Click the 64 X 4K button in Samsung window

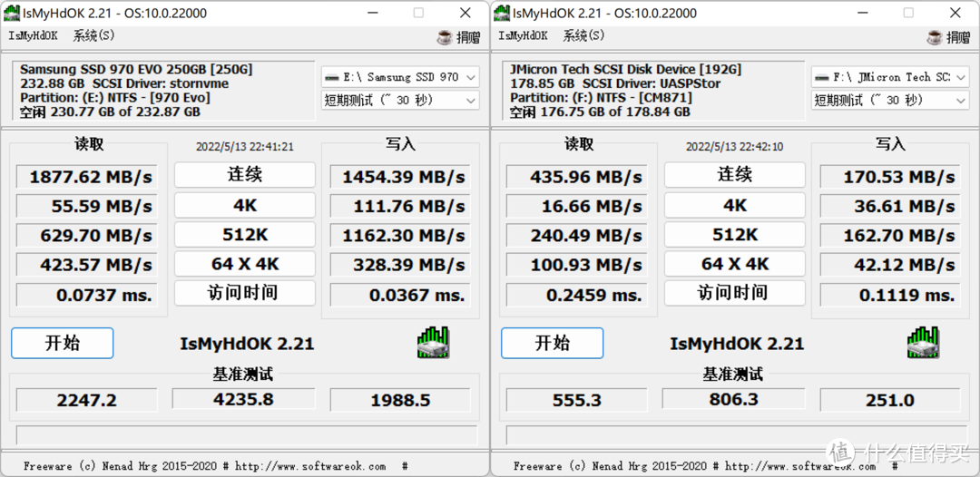click(x=245, y=264)
